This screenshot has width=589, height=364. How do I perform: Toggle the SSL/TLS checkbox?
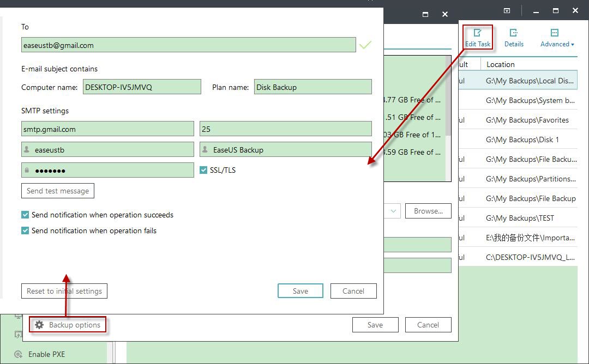click(203, 169)
